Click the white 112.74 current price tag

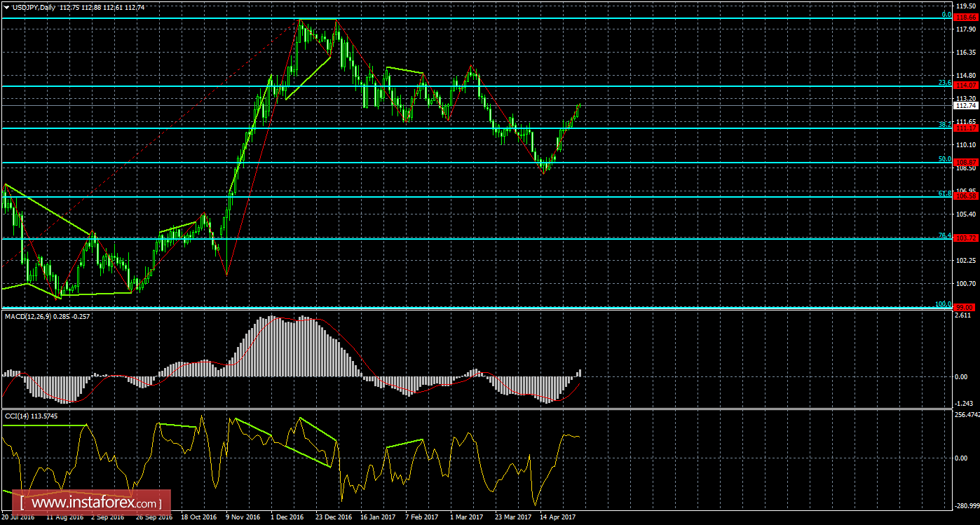966,105
